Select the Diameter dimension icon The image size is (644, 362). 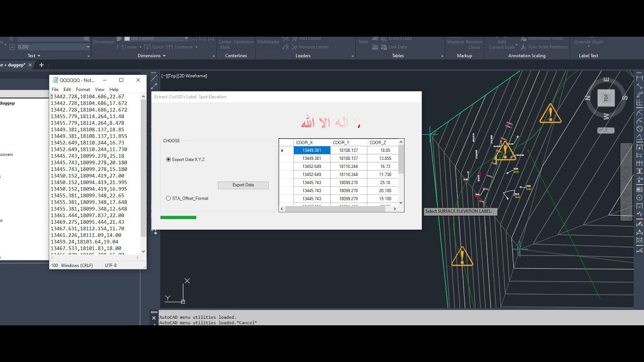coord(639,129)
